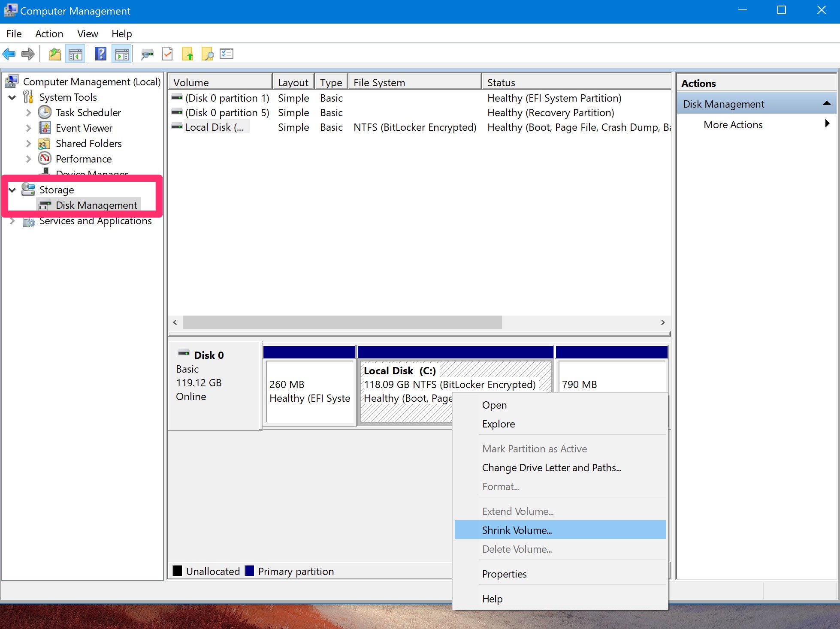Screen dimensions: 840x629
Task: Select Device Manager in the tree
Action: pyautogui.click(x=91, y=173)
